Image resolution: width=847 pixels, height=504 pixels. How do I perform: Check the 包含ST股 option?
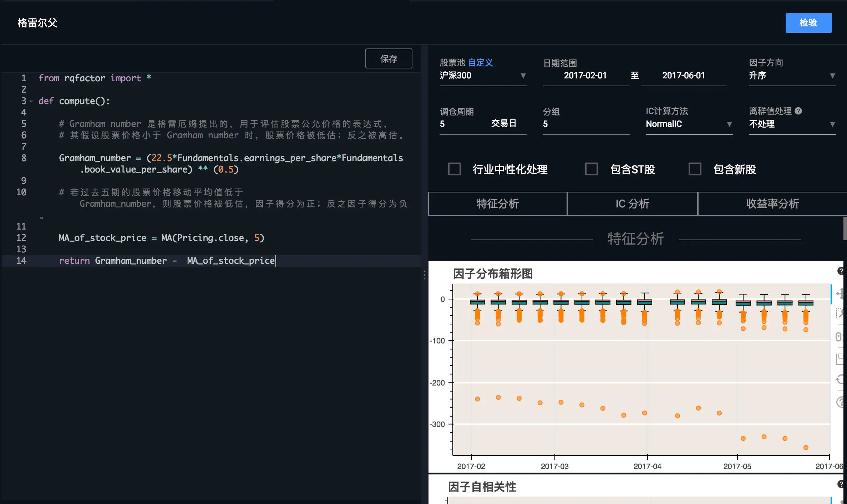pos(592,169)
